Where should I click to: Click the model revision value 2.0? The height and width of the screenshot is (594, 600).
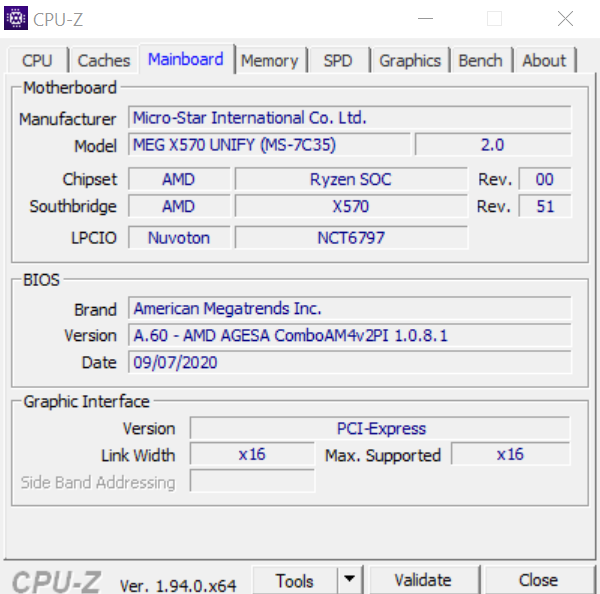pos(493,145)
